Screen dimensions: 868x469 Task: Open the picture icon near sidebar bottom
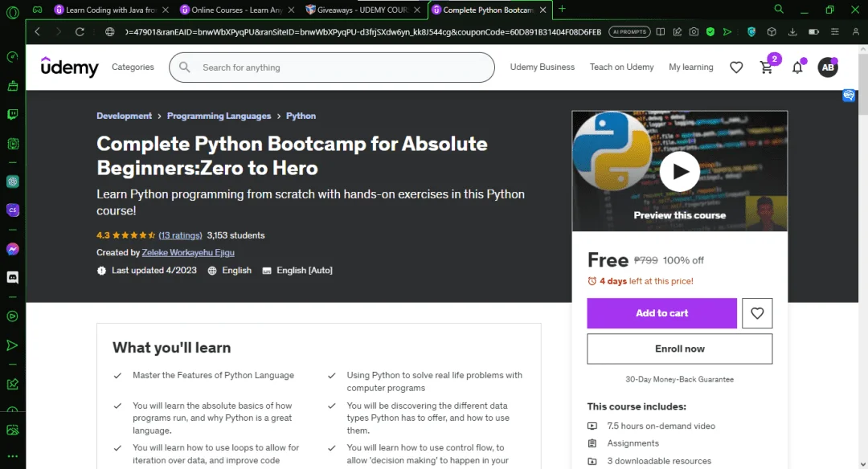coord(12,430)
